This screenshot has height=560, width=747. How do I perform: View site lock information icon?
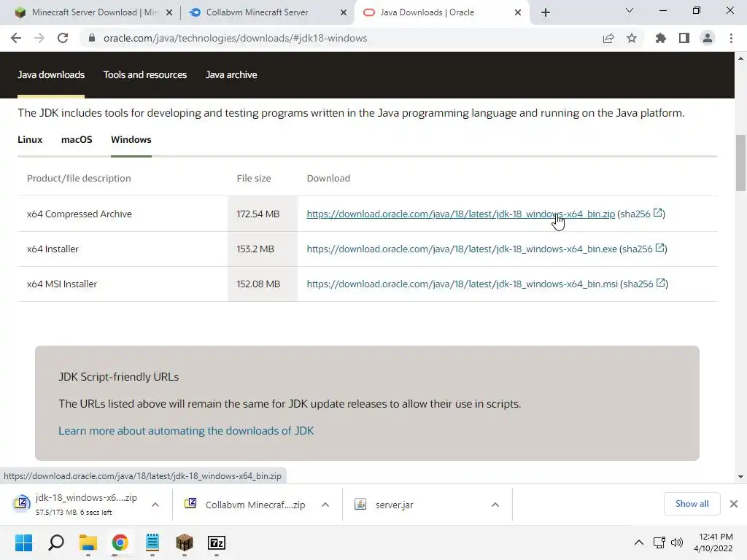[x=92, y=38]
